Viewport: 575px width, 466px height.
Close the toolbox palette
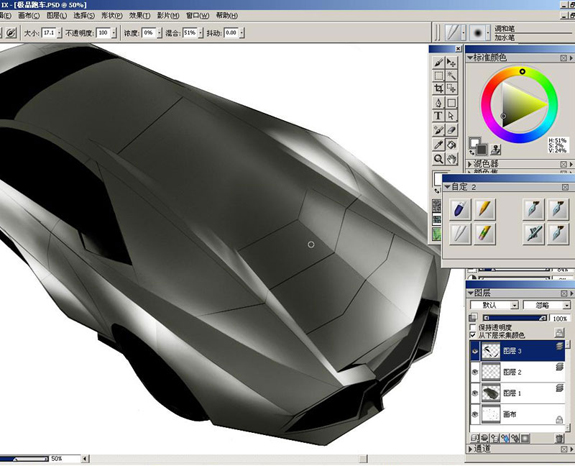coord(458,48)
